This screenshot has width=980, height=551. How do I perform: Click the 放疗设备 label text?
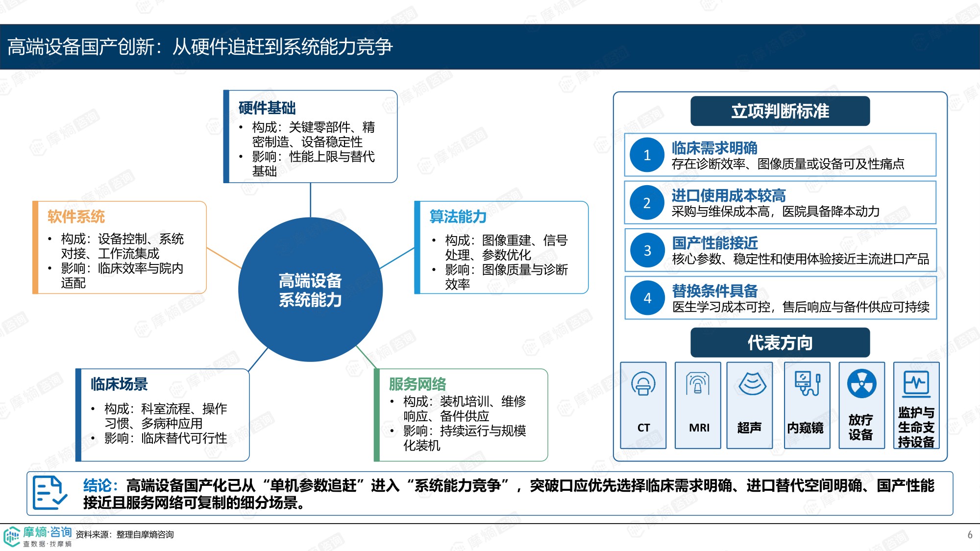click(861, 427)
